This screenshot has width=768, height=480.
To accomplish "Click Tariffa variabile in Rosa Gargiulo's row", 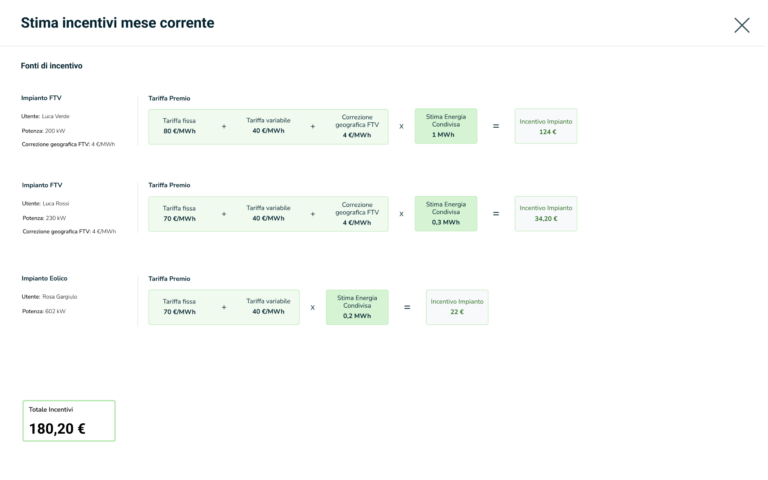I will point(268,307).
